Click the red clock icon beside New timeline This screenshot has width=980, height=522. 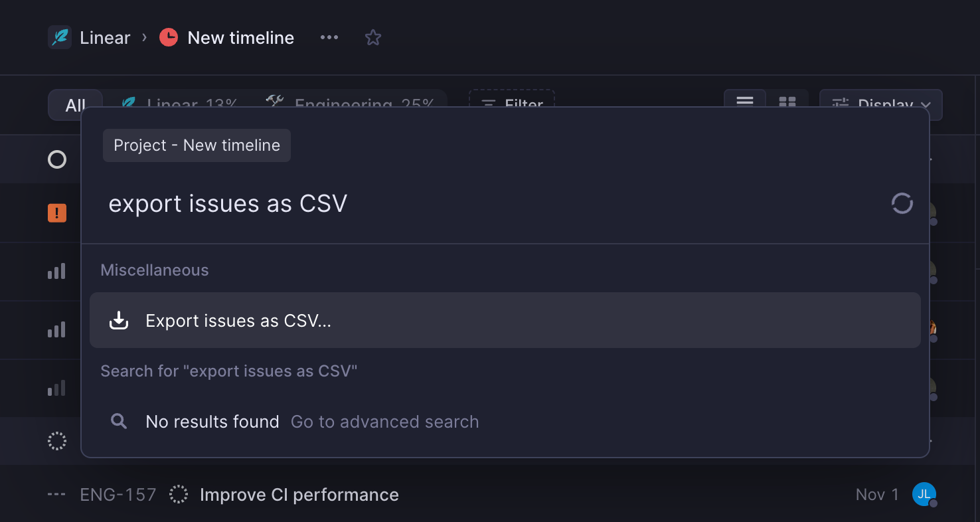pyautogui.click(x=167, y=37)
